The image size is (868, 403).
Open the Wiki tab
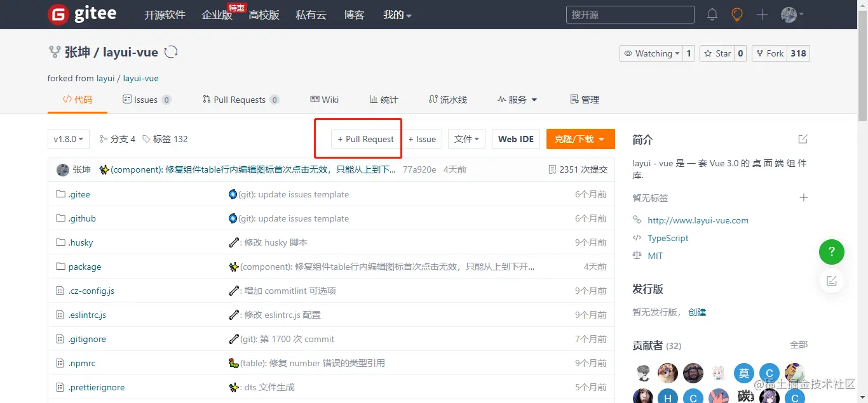pyautogui.click(x=325, y=100)
